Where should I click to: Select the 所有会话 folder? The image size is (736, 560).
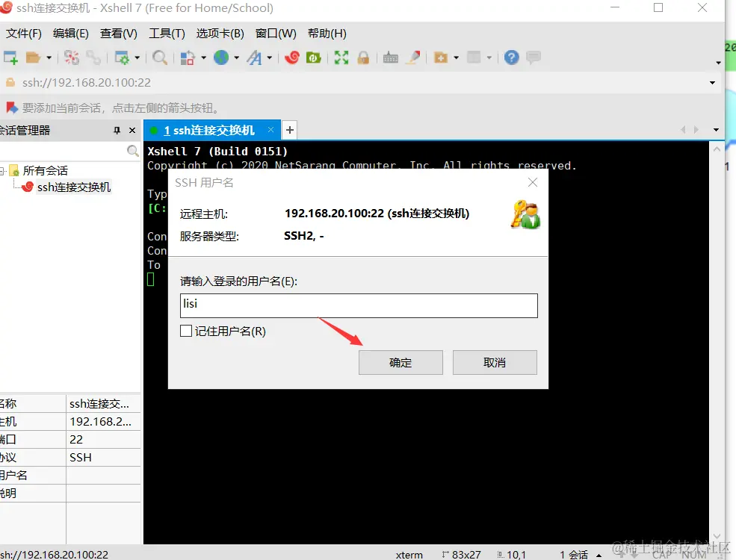pos(45,171)
